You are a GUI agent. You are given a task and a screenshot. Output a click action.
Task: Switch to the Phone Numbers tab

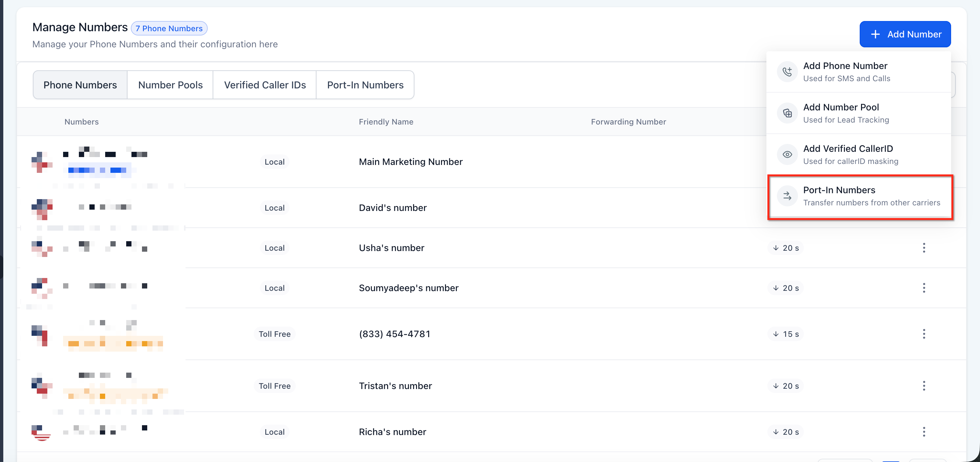point(80,85)
